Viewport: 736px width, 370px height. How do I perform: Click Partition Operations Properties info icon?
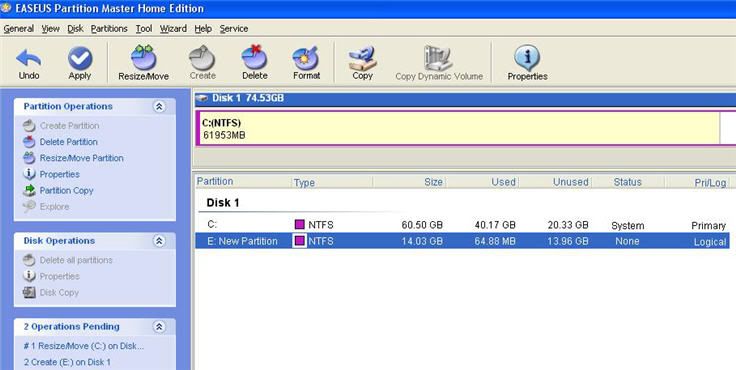click(29, 174)
